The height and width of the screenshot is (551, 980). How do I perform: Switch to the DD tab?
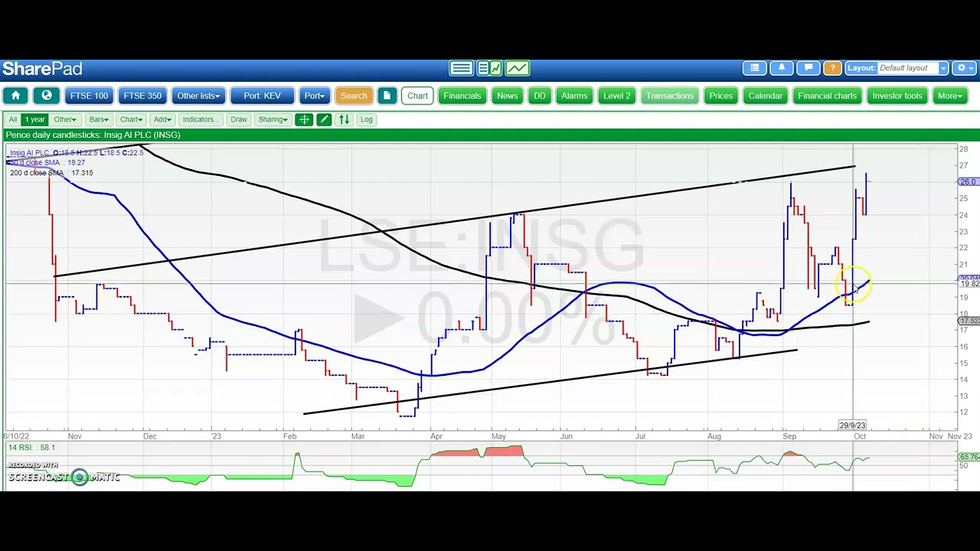(540, 96)
